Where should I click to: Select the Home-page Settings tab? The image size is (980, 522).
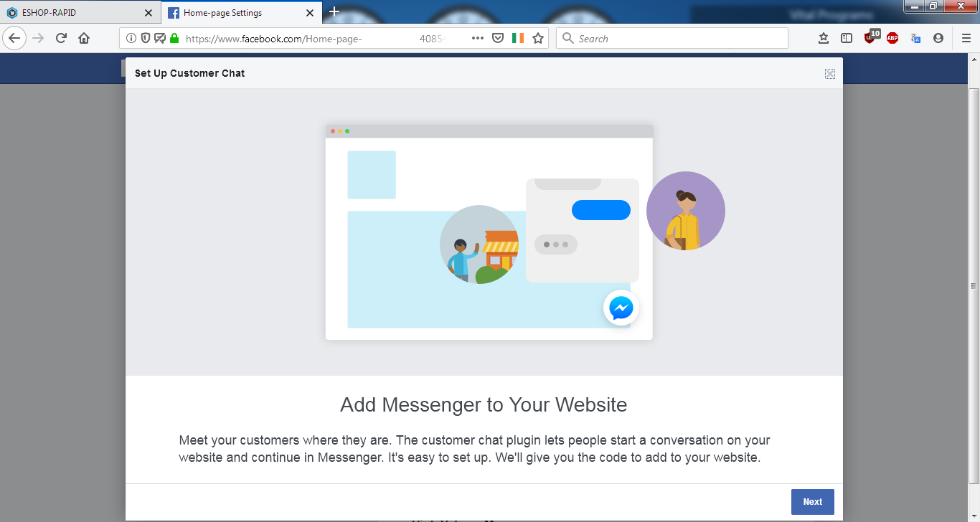point(240,12)
